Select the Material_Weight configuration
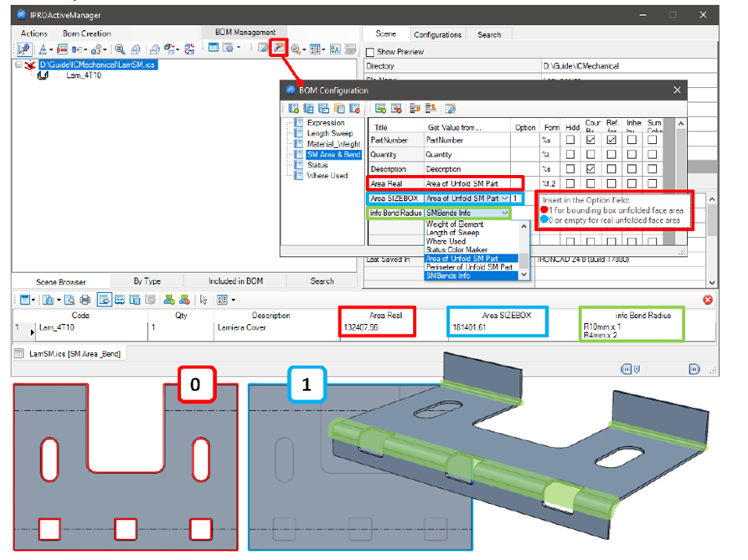 (x=334, y=144)
